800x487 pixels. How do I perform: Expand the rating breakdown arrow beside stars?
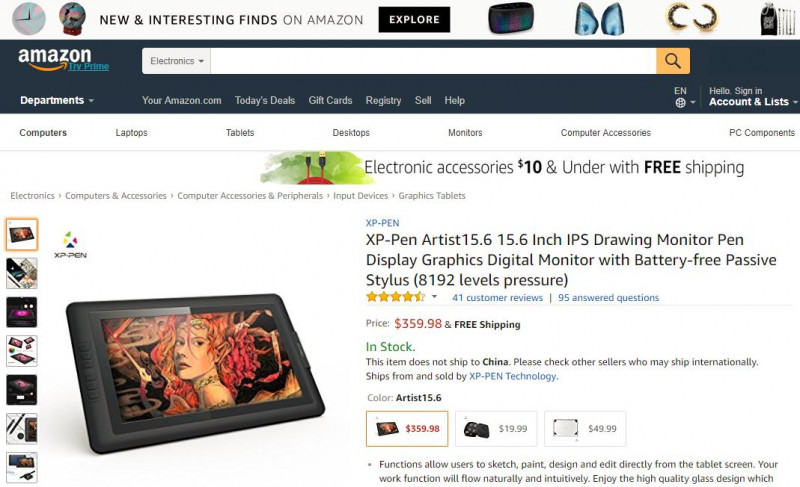coord(434,296)
